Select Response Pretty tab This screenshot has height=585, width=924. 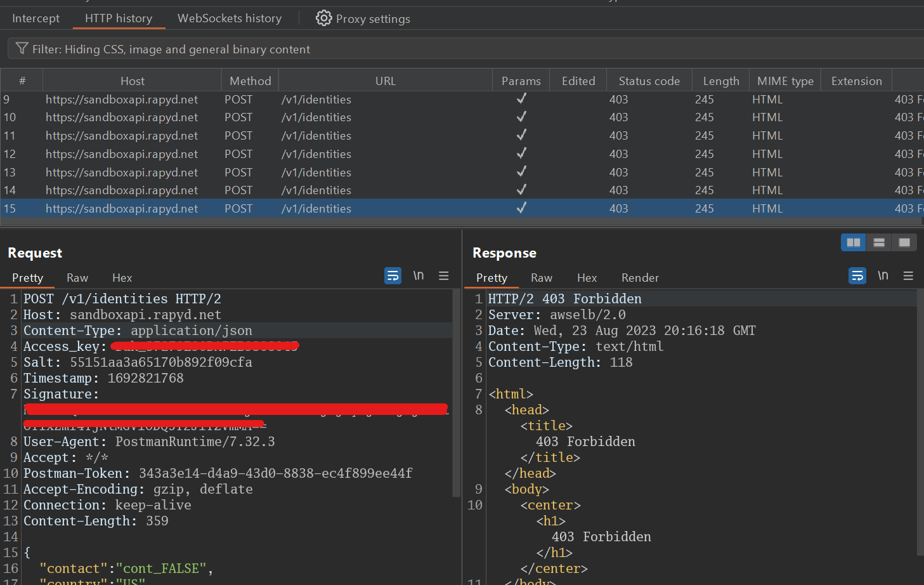[x=491, y=278]
